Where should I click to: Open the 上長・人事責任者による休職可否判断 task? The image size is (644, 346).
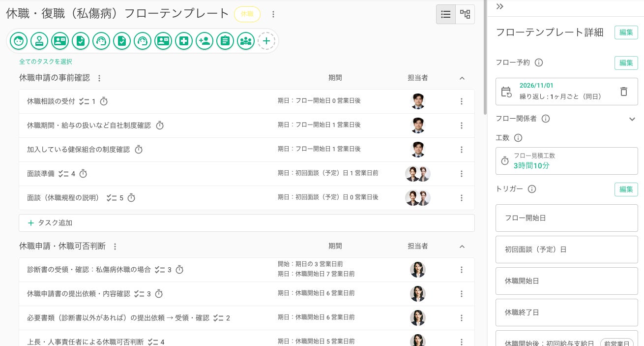85,342
